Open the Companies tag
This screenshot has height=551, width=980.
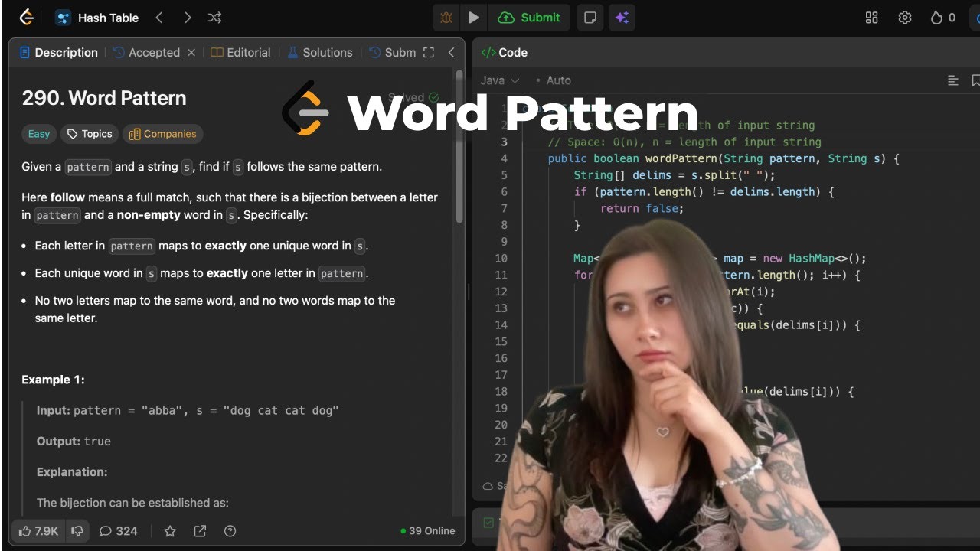click(162, 134)
